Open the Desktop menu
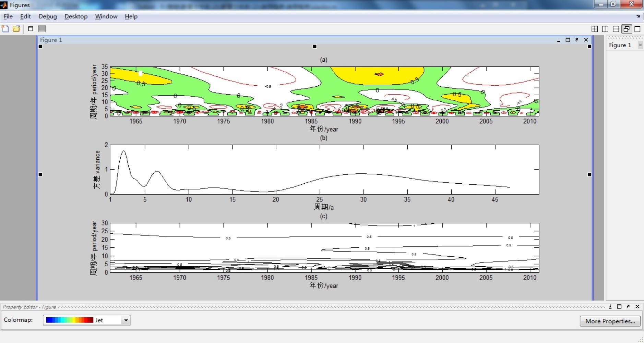The image size is (644, 343). [x=76, y=16]
